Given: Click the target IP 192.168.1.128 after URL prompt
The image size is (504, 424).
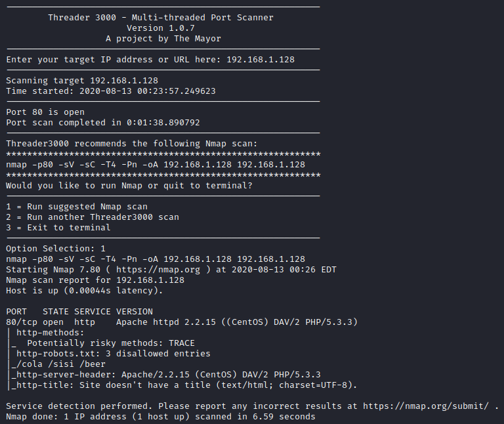Looking at the screenshot, I should coord(261,60).
